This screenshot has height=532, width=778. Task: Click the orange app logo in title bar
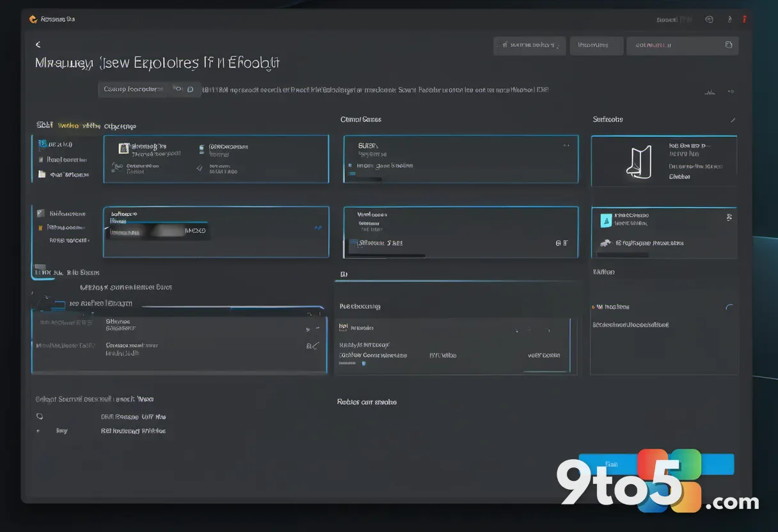(33, 19)
